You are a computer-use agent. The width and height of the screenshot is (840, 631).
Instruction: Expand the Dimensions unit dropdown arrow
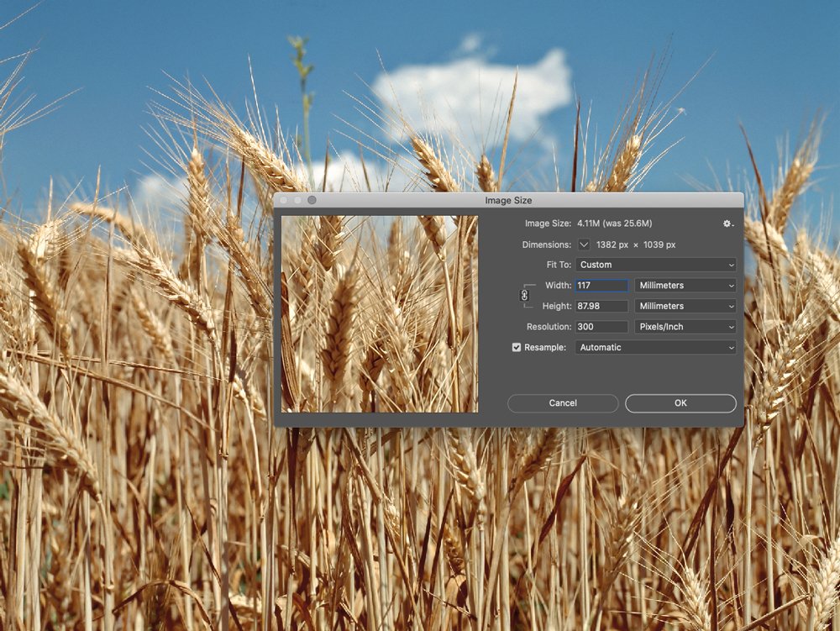[x=584, y=245]
